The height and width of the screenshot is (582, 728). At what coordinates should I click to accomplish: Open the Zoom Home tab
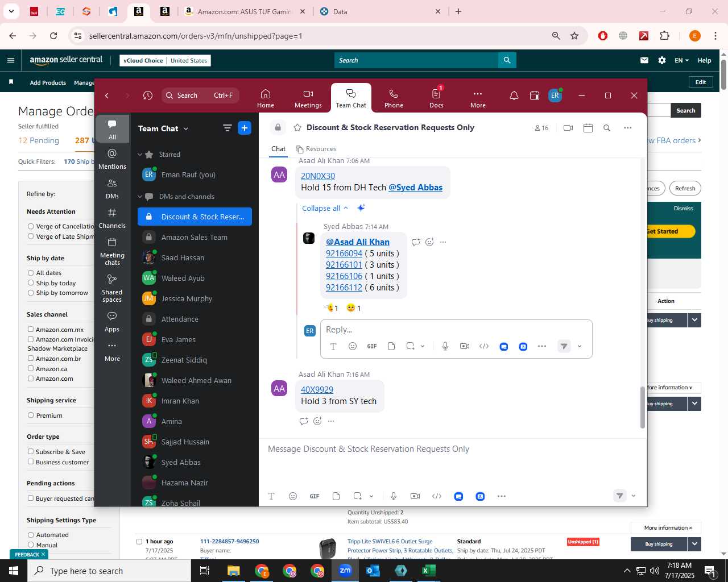(x=265, y=98)
